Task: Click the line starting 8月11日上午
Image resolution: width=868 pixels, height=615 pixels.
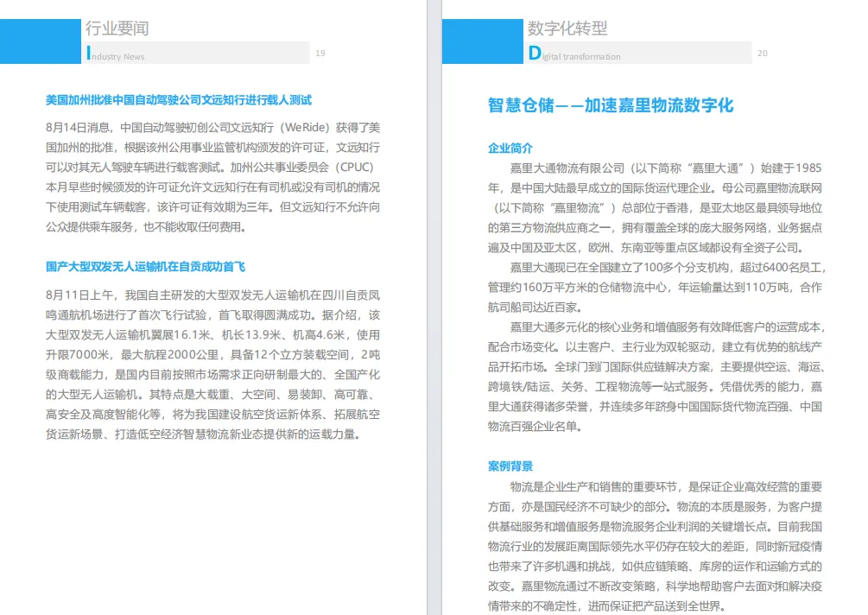Action: tap(212, 295)
